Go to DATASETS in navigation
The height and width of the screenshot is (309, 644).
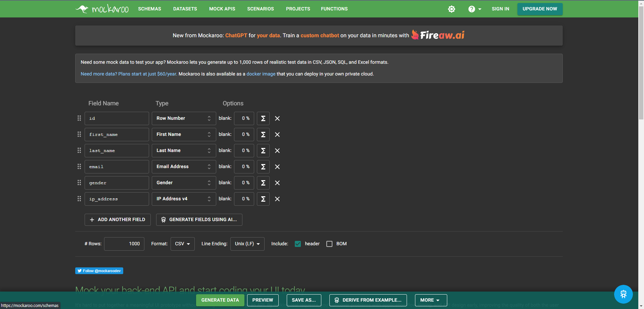coord(185,9)
